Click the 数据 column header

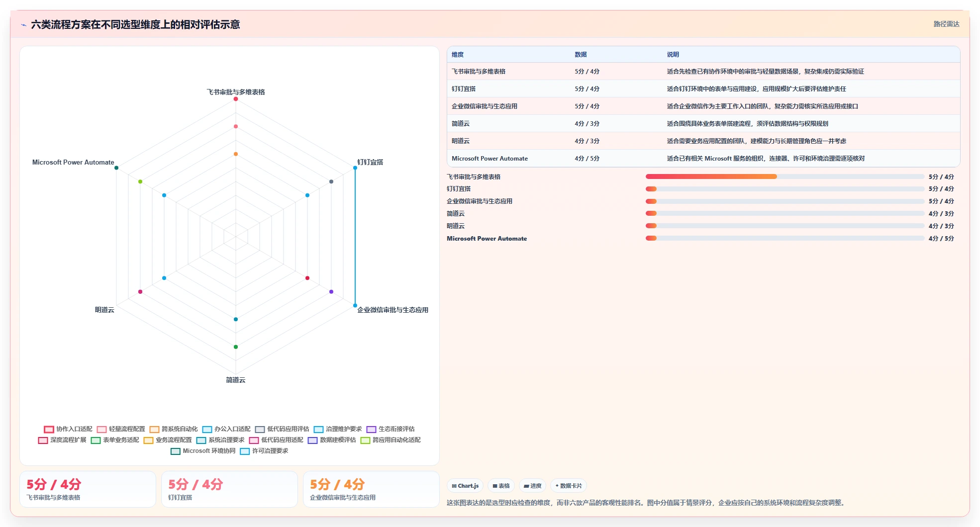click(x=581, y=55)
